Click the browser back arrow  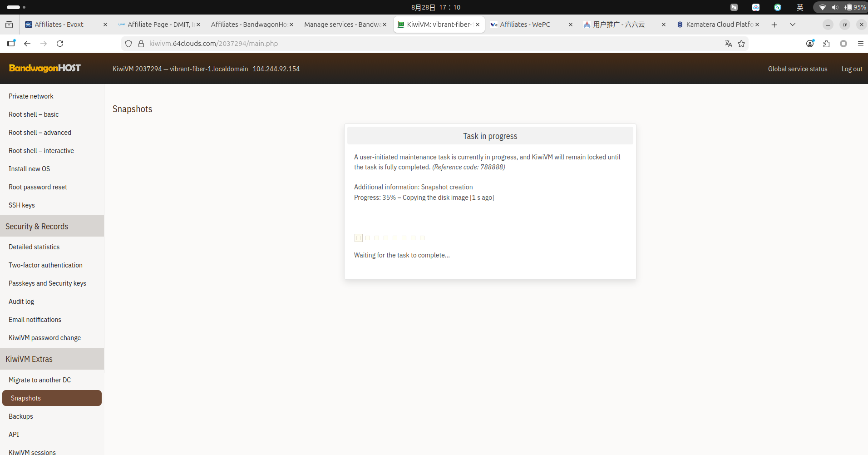(x=27, y=44)
